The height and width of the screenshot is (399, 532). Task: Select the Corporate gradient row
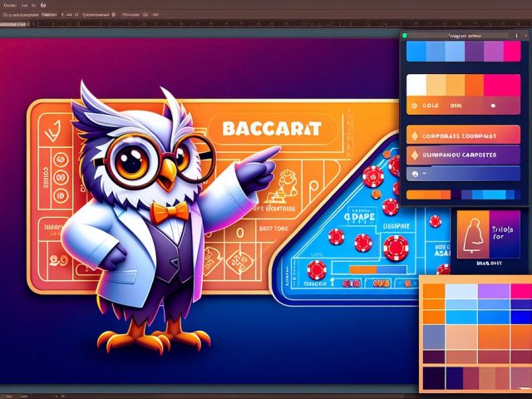click(464, 135)
